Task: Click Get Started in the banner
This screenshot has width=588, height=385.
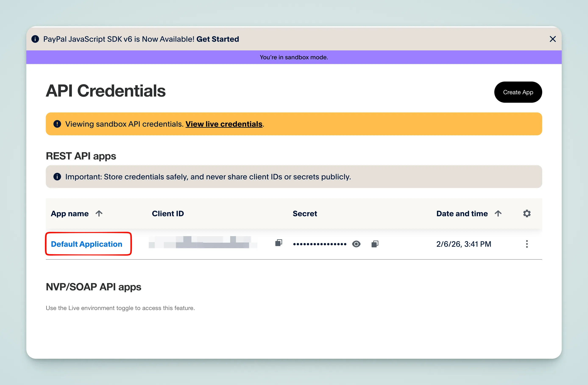Action: click(217, 39)
